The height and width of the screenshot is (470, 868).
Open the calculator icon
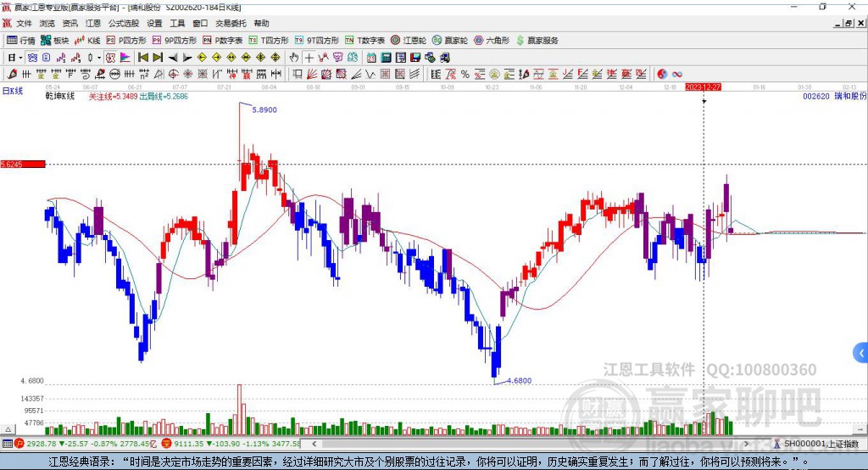pos(386,58)
